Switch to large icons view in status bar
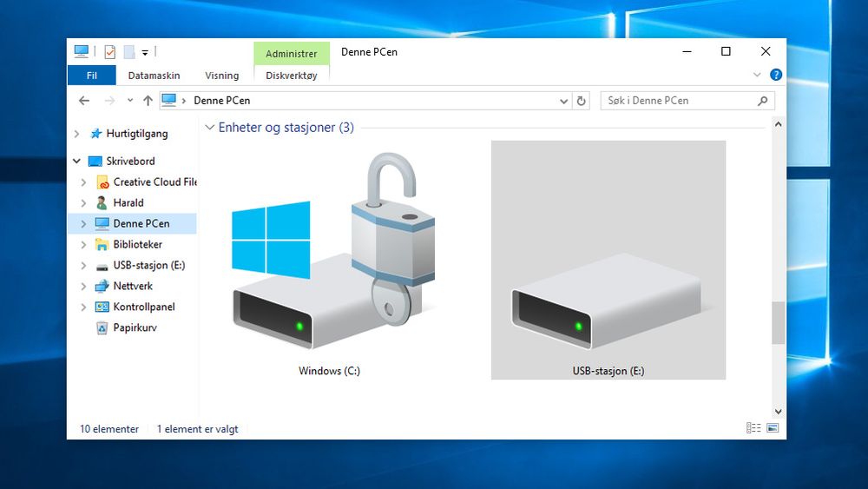 [x=773, y=427]
